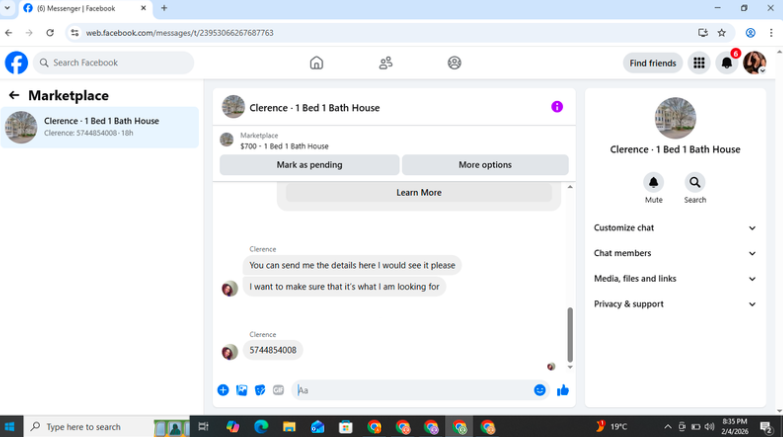
Task: Click Search Facebook field
Action: click(x=114, y=63)
